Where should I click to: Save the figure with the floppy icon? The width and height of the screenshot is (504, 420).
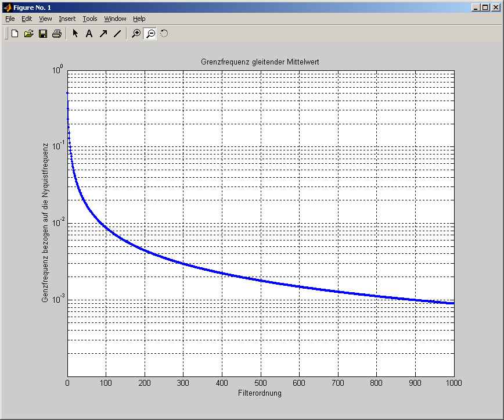tap(43, 34)
